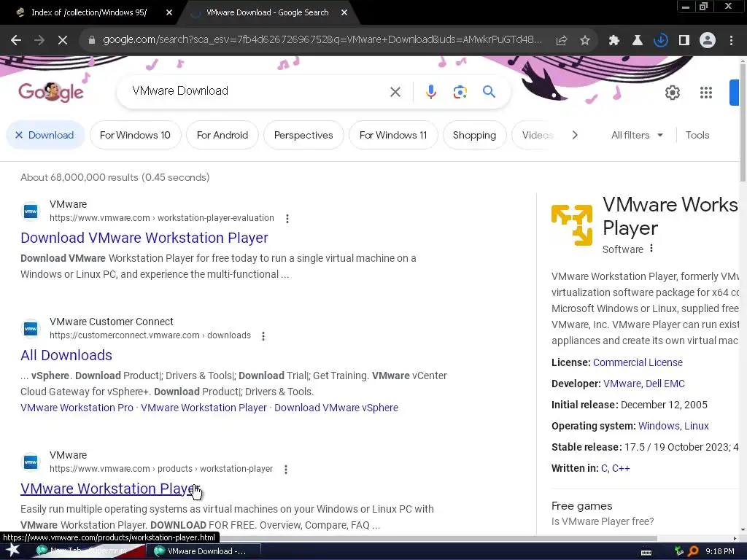Open the VMware Workstation Pro sitelink
This screenshot has height=560, width=747.
77,408
